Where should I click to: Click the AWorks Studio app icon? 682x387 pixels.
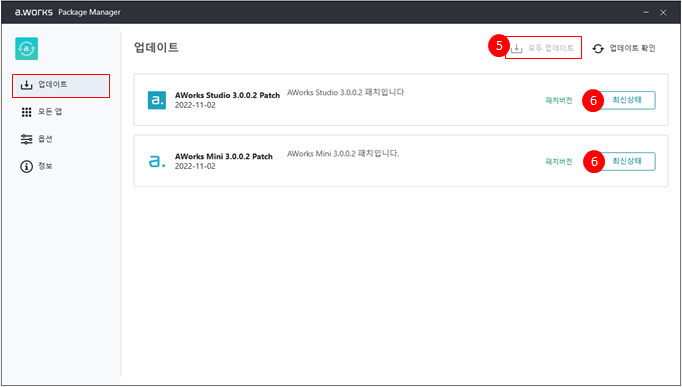click(x=157, y=100)
